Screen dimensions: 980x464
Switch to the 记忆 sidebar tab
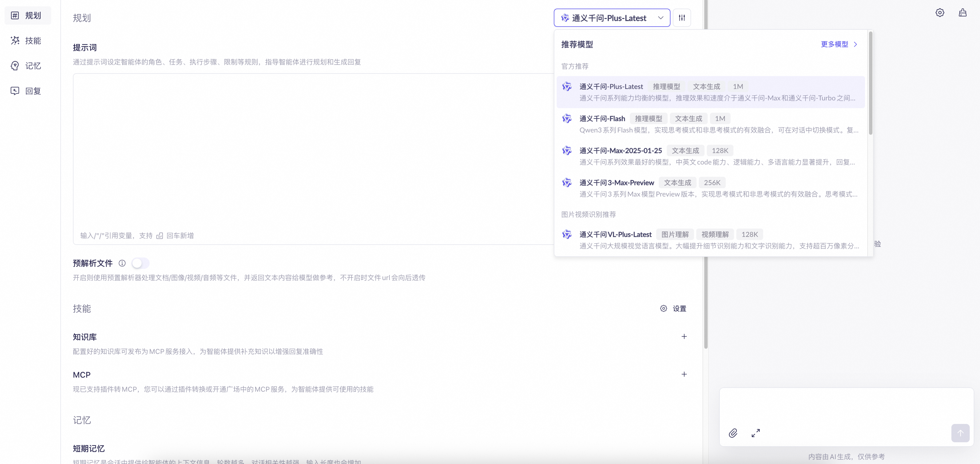coord(27,66)
